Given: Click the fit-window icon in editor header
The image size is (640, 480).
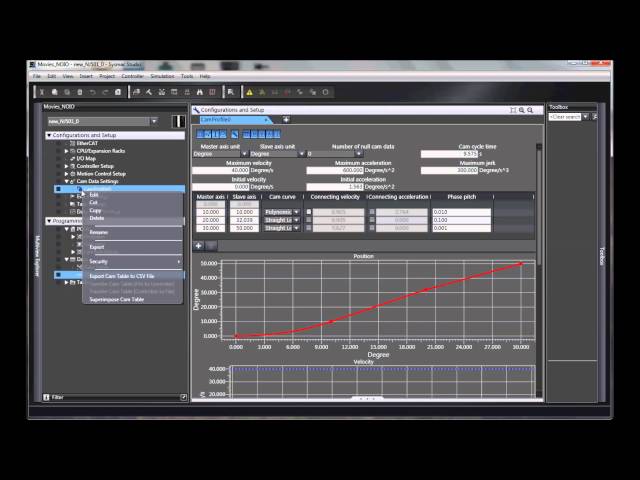Looking at the screenshot, I should (513, 110).
